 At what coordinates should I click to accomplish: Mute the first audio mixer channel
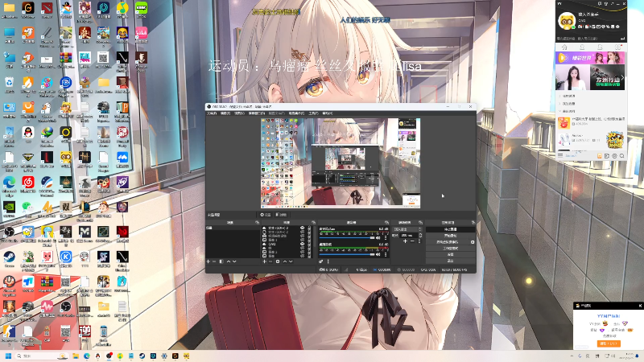tap(378, 237)
